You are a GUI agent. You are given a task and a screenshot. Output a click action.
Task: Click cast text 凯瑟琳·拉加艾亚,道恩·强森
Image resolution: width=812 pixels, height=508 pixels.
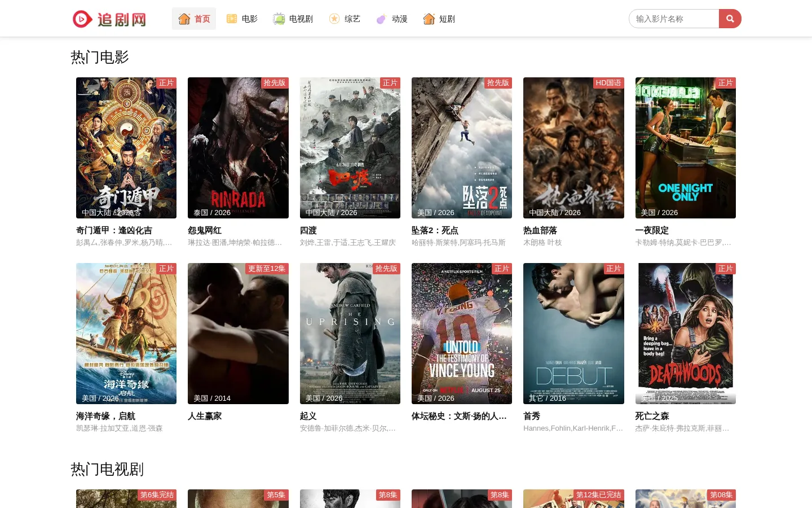[119, 428]
